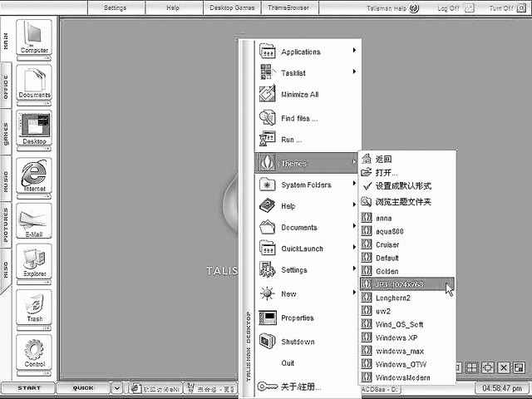This screenshot has width=532, height=399.
Task: Open the Trash icon in the sidebar
Action: [34, 307]
